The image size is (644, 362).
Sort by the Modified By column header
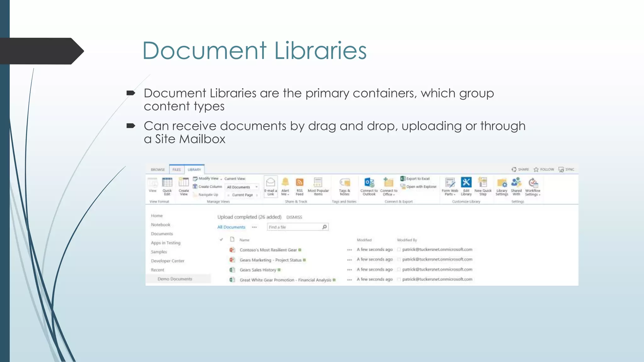pyautogui.click(x=407, y=240)
